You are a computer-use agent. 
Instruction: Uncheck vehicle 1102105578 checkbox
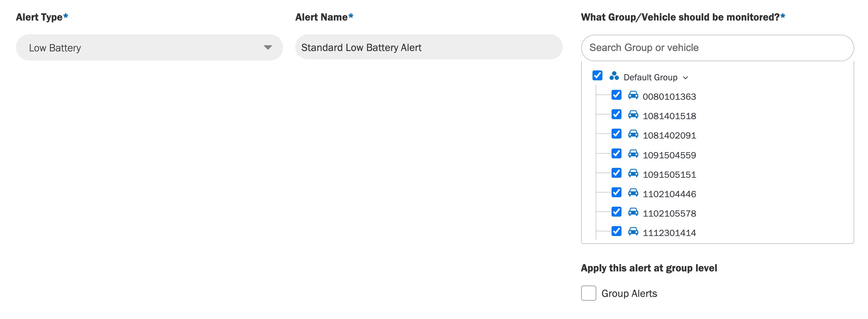(x=616, y=212)
